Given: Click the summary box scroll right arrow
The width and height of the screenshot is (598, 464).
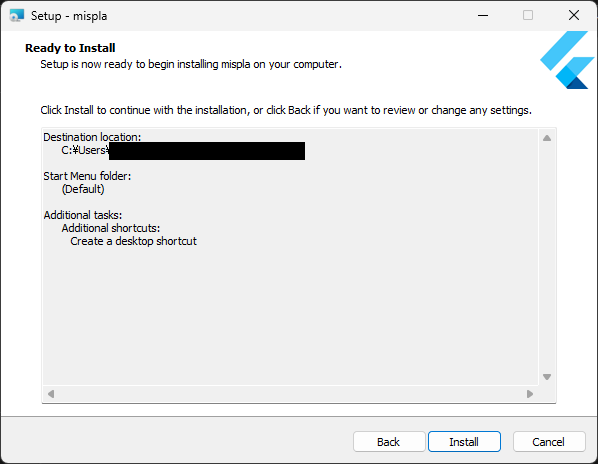Looking at the screenshot, I should pos(530,393).
